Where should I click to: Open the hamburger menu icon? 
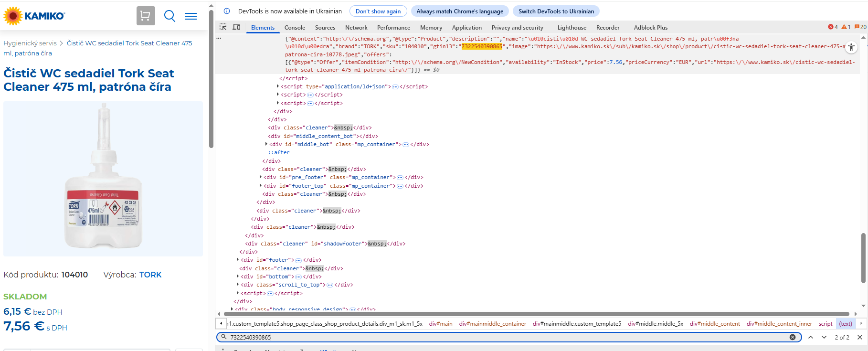(x=191, y=16)
